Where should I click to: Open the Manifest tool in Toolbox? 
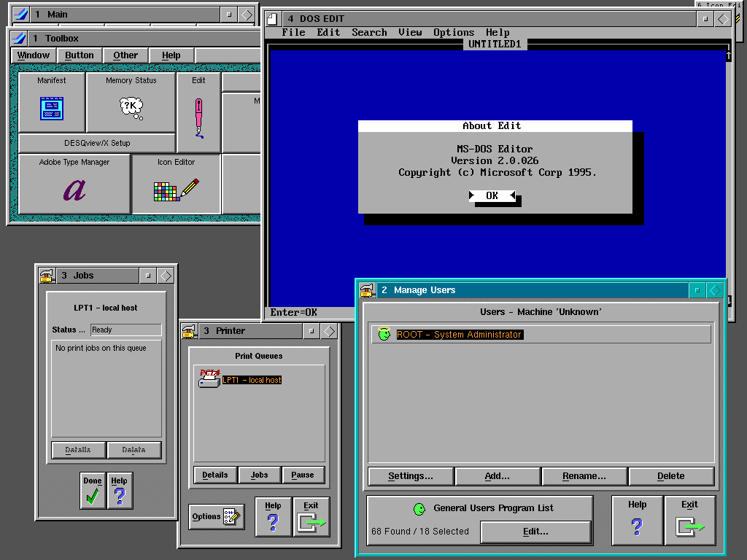52,102
